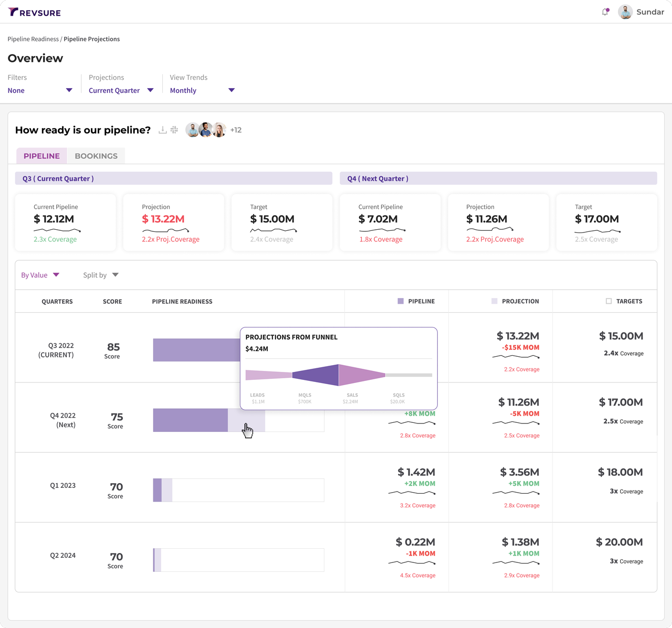Switch to the PIPELINE tab
Image resolution: width=672 pixels, height=628 pixels.
pyautogui.click(x=41, y=156)
